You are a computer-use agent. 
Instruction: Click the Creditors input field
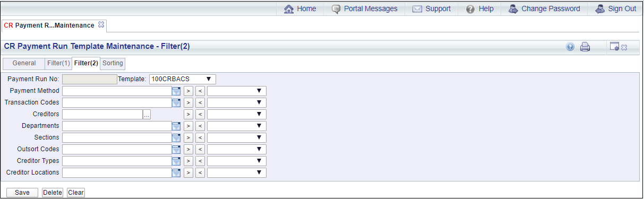pos(102,114)
